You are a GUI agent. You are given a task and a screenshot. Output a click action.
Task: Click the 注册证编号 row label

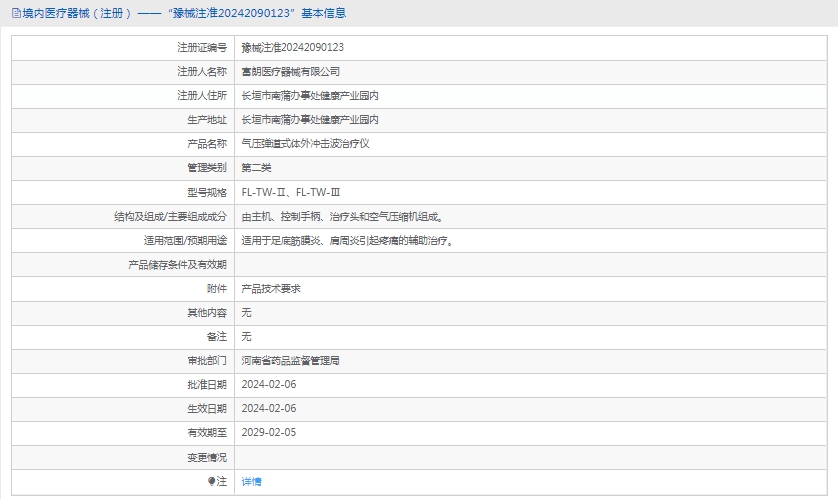pos(202,47)
